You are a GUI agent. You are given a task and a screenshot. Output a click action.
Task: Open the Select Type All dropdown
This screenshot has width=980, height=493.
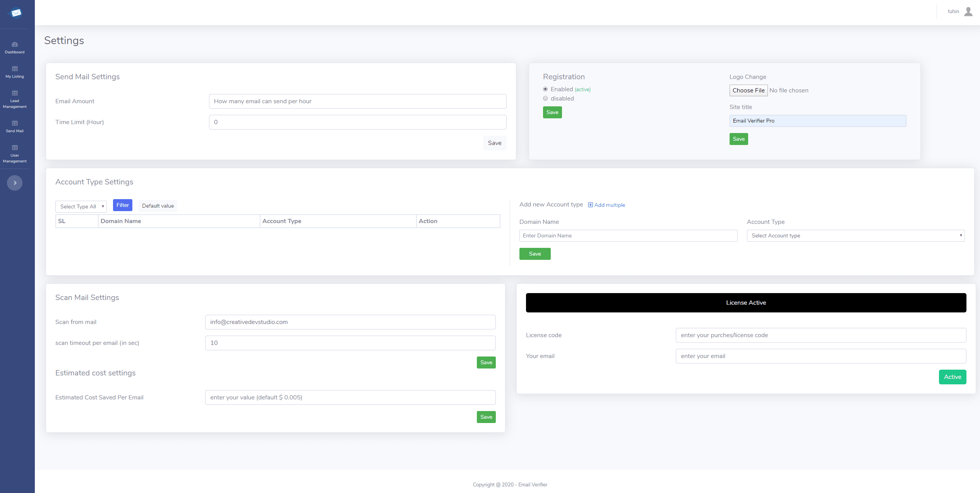[x=81, y=206]
